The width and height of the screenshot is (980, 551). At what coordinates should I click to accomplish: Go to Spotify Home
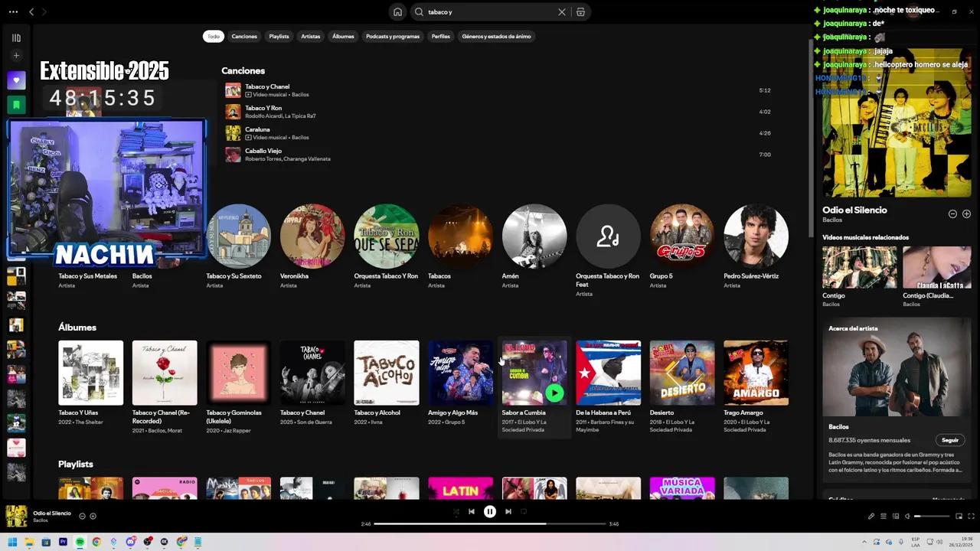pos(397,11)
